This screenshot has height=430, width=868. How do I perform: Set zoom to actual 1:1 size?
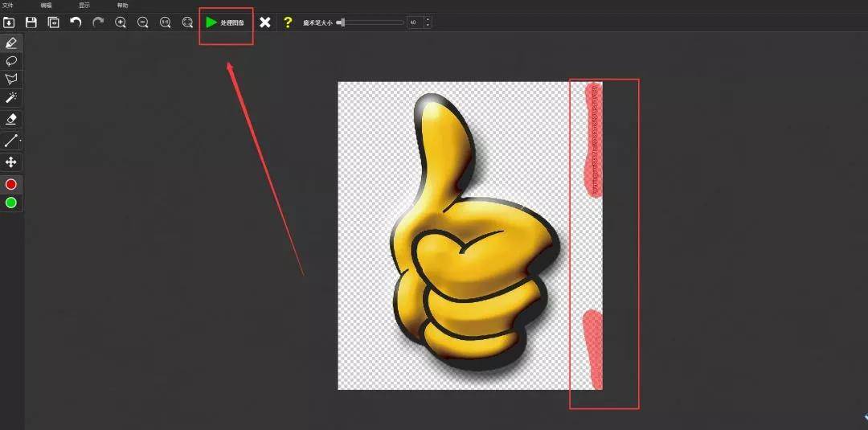(x=165, y=23)
